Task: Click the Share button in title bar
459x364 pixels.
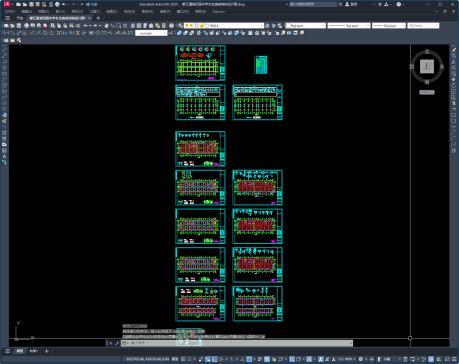Action: (x=91, y=4)
